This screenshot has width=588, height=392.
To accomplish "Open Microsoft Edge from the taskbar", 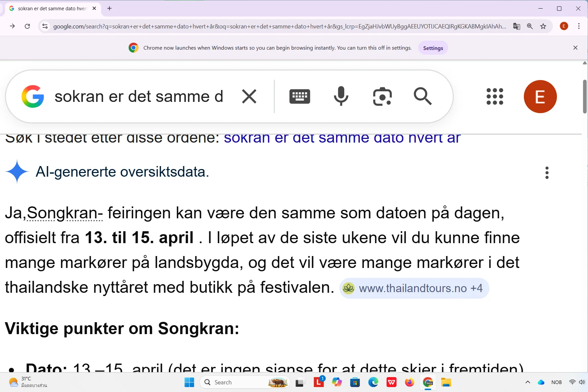I will coord(373,382).
